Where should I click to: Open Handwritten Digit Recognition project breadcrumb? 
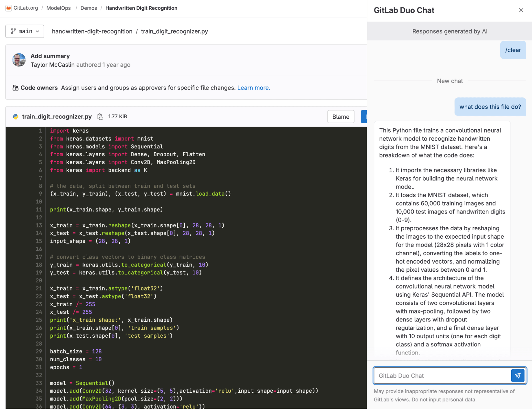coord(141,8)
